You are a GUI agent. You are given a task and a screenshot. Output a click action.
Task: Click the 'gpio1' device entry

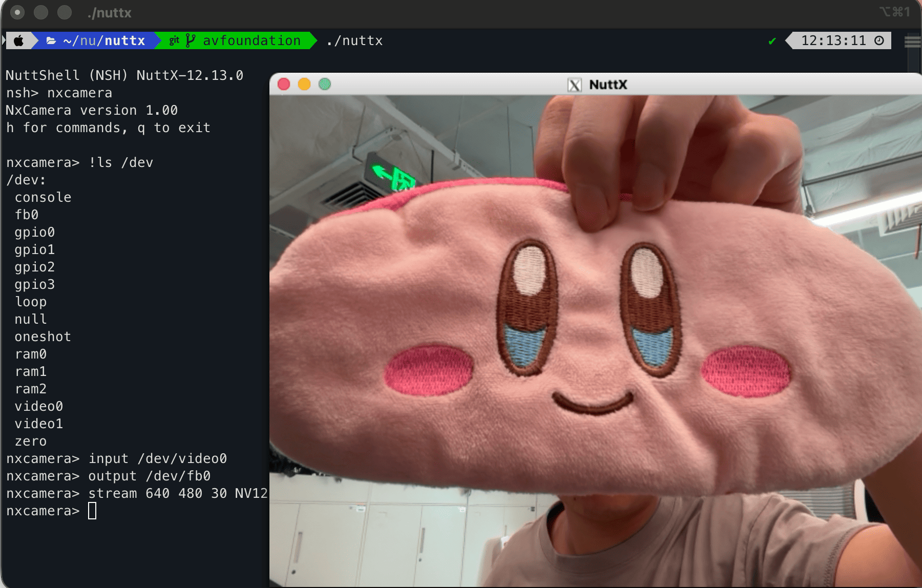click(35, 249)
